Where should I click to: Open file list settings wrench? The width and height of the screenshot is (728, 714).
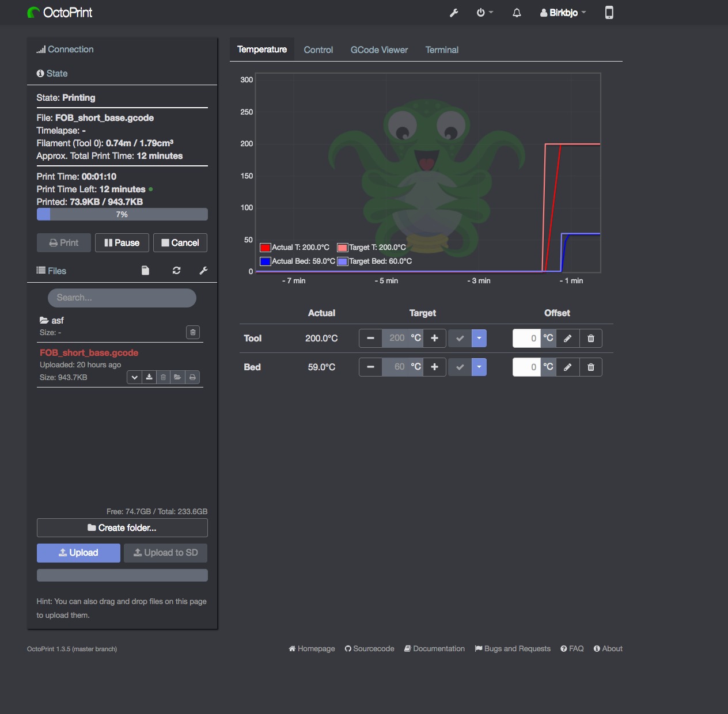tap(203, 270)
